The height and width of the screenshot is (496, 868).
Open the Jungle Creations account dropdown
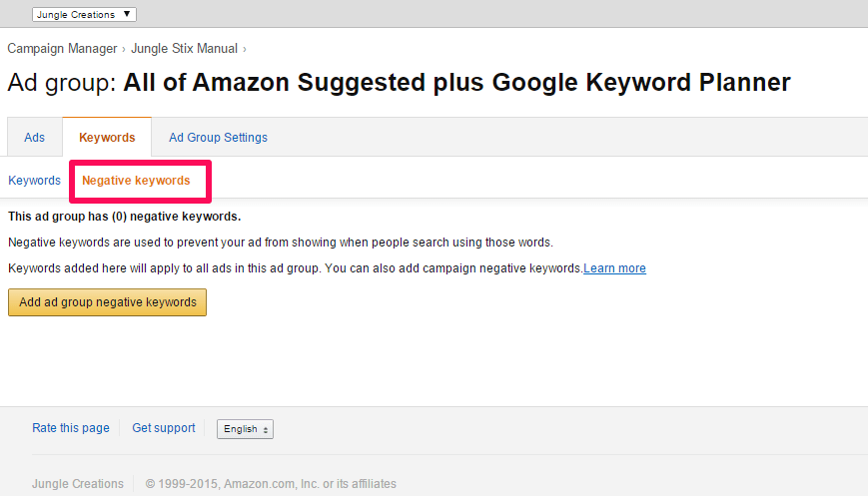(84, 14)
